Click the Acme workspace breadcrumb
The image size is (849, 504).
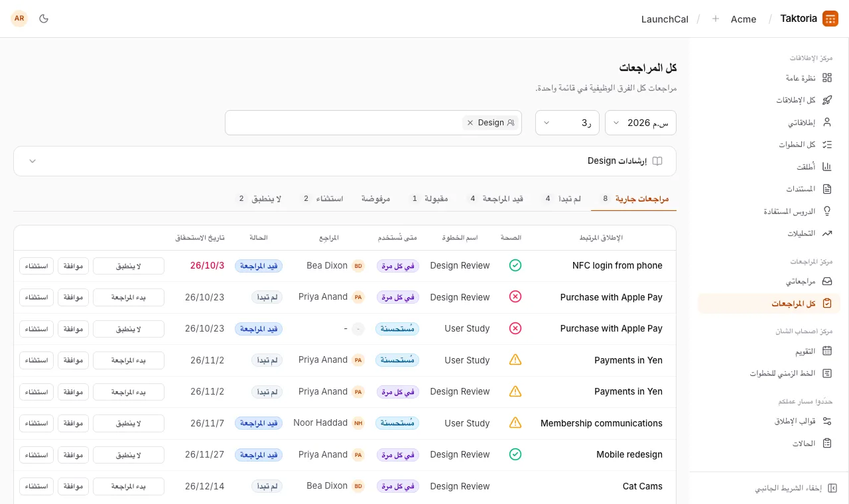744,19
